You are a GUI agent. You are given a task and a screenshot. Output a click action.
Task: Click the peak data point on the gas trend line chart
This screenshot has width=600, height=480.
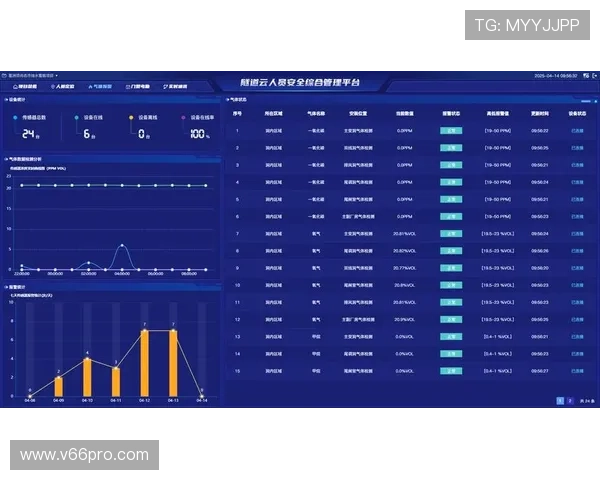tap(122, 245)
